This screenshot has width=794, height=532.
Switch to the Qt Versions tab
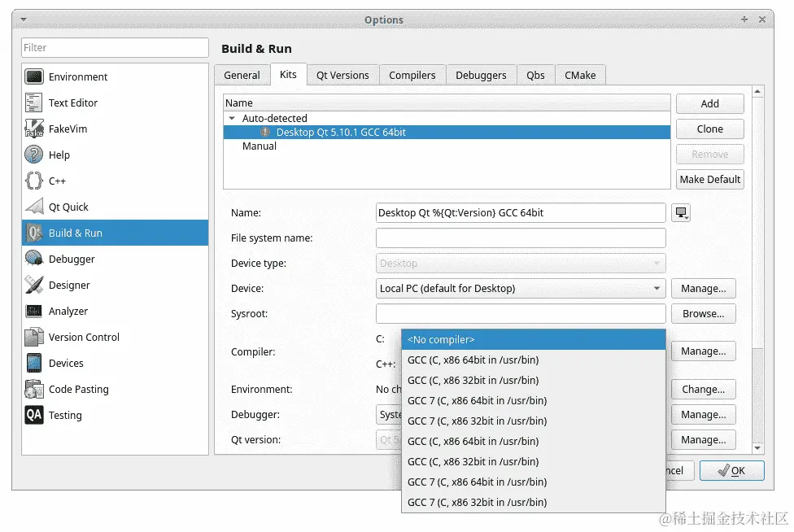click(x=342, y=75)
